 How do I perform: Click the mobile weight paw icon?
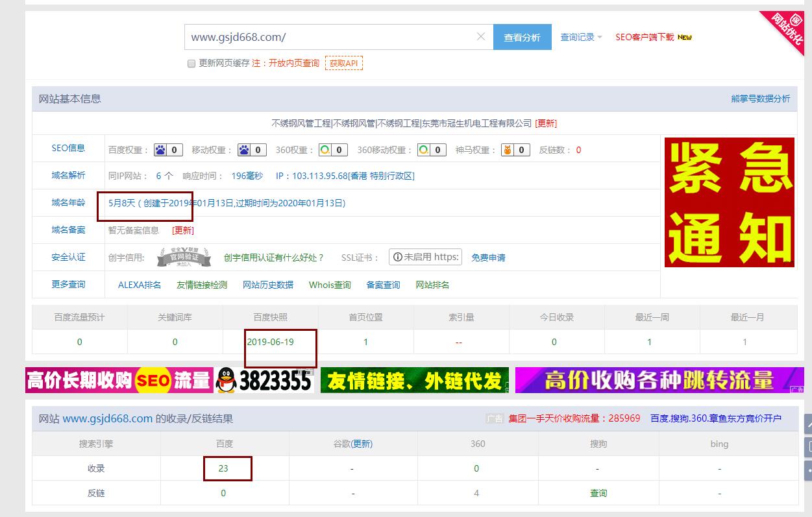(x=244, y=150)
